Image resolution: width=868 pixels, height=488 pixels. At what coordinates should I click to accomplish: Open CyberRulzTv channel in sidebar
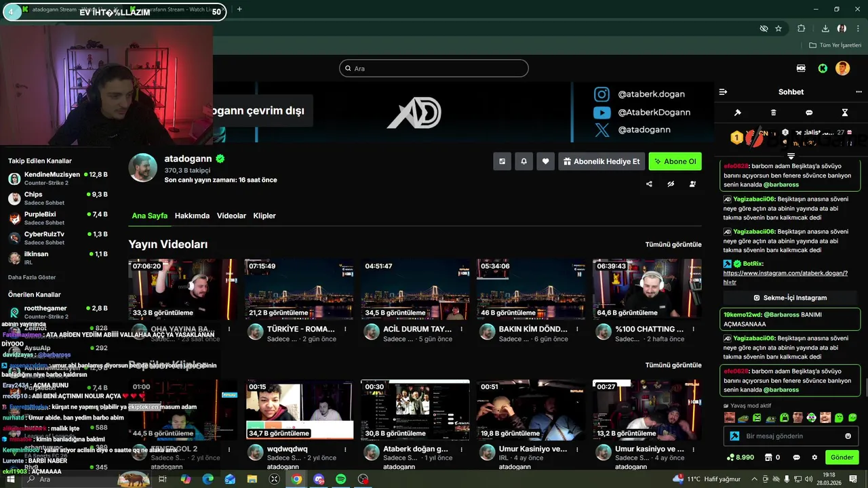(x=58, y=238)
